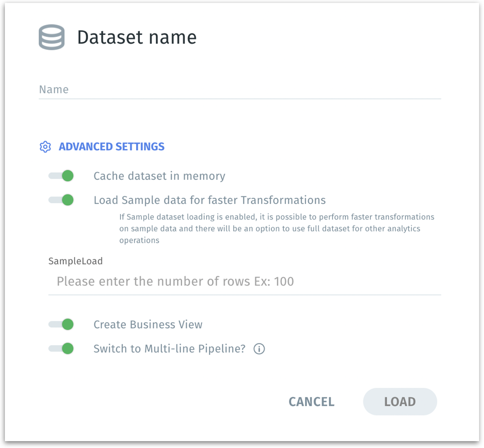Click the "Switch to Multi-line Pipeline?" label
The image size is (484, 448).
coord(169,349)
